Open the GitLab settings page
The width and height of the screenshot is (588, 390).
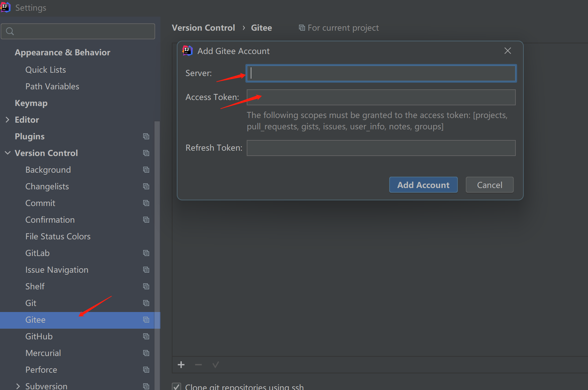pyautogui.click(x=37, y=253)
